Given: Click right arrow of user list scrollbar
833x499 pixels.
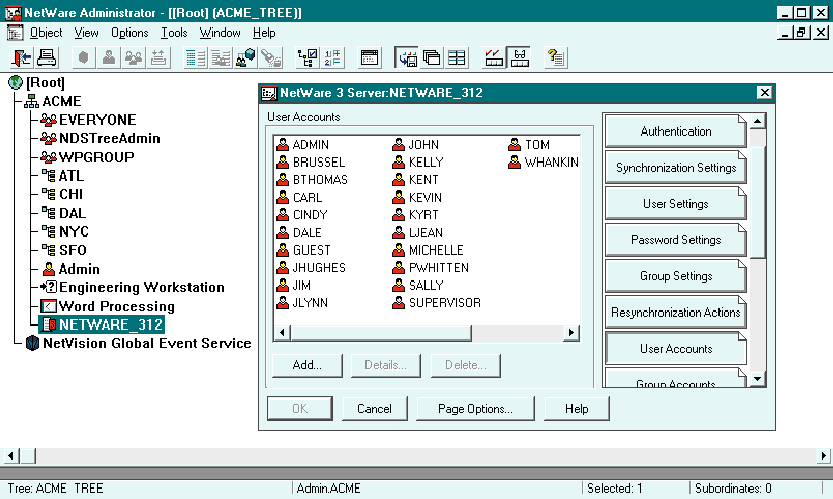Looking at the screenshot, I should coord(571,333).
